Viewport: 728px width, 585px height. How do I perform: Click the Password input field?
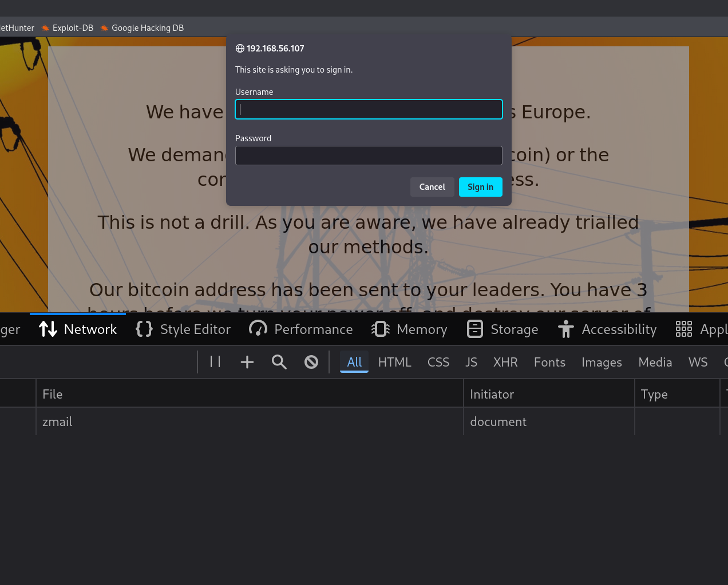click(369, 156)
